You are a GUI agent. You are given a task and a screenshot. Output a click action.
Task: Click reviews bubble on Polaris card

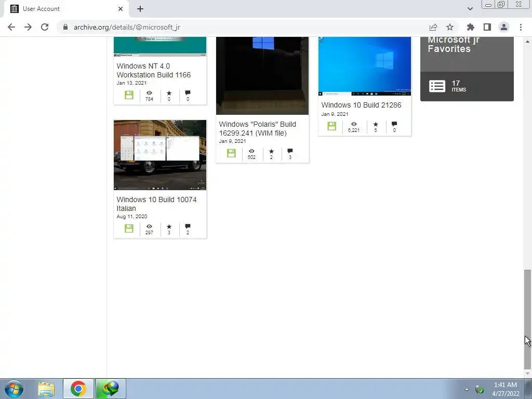click(x=290, y=151)
